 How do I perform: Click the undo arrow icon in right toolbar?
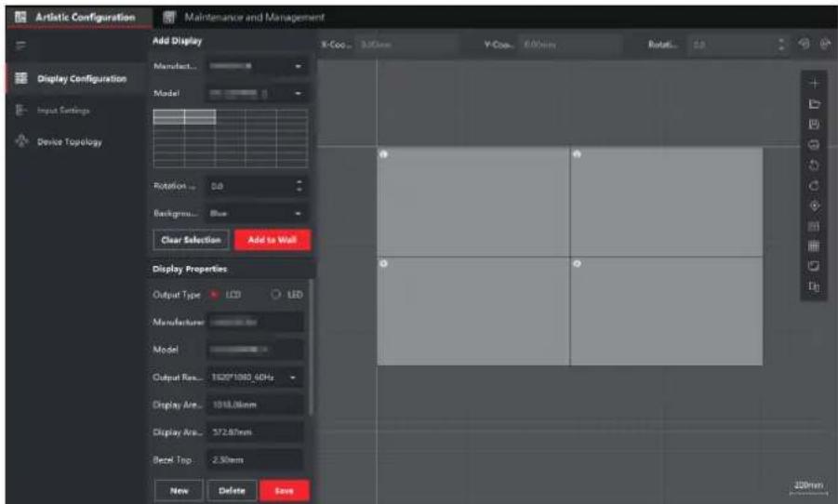pos(814,166)
